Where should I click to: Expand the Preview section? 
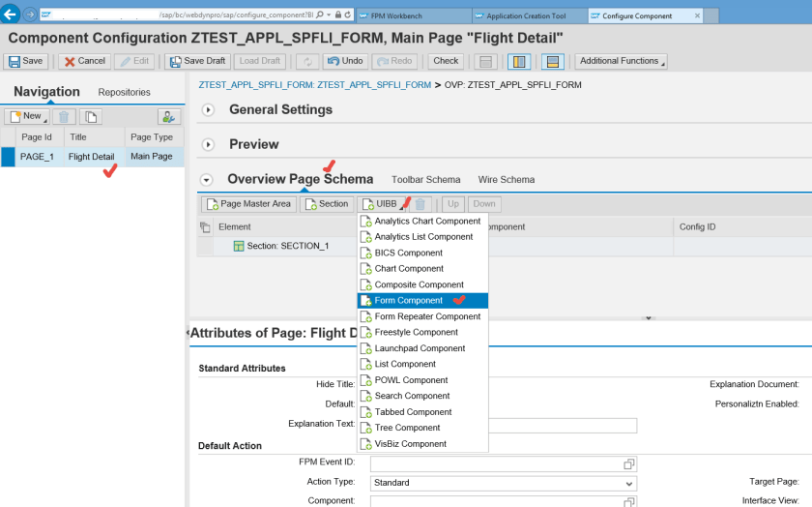pyautogui.click(x=208, y=144)
